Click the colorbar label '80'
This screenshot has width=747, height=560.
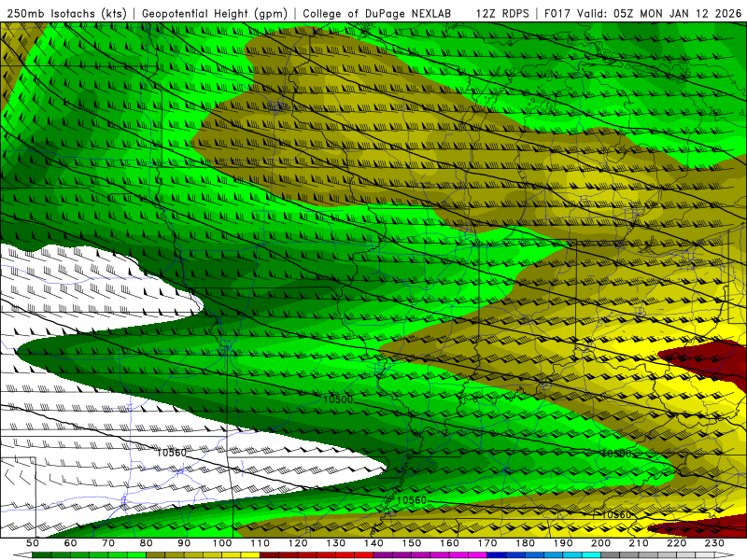pyautogui.click(x=146, y=543)
